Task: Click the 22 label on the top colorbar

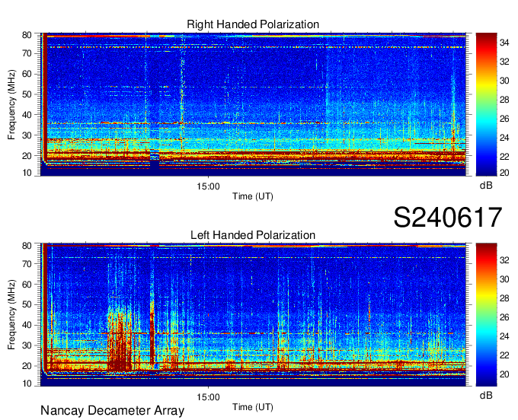Action: click(504, 157)
